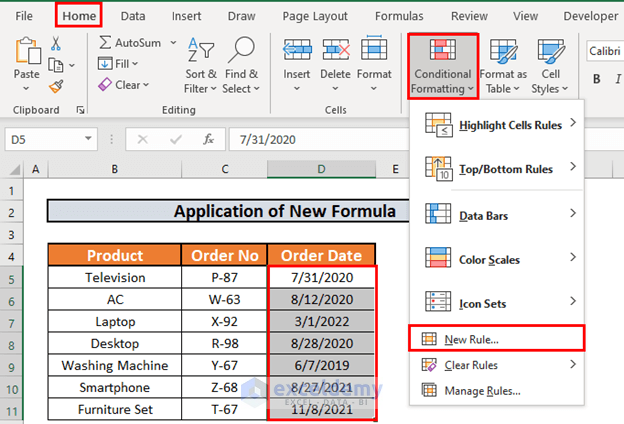The width and height of the screenshot is (624, 424).
Task: Click the cancel X in formula bar
Action: pos(142,139)
